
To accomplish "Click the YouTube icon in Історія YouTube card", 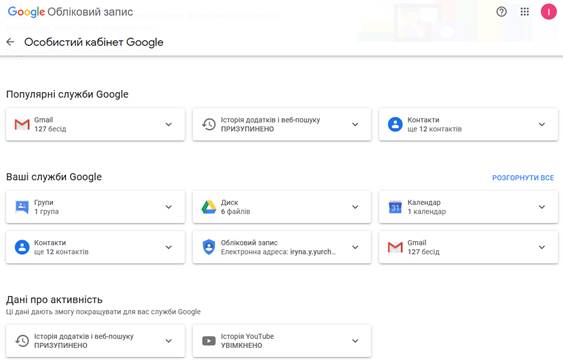I will click(209, 340).
